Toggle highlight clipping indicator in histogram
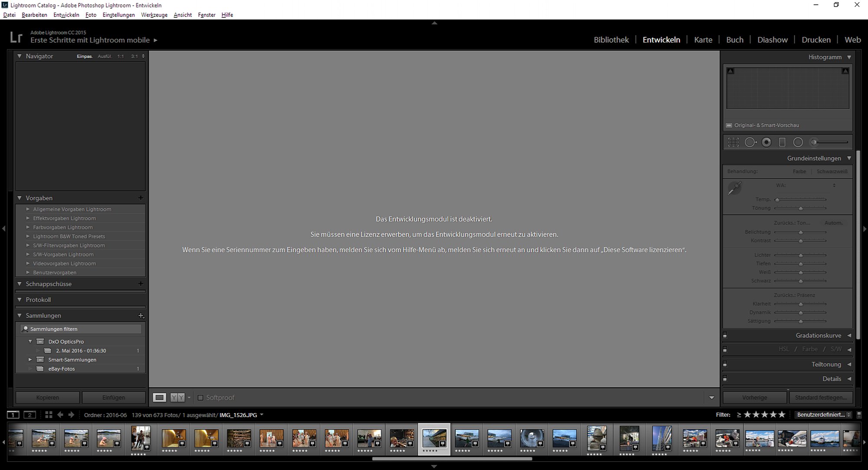Screen dimensions: 868x470 pos(845,71)
